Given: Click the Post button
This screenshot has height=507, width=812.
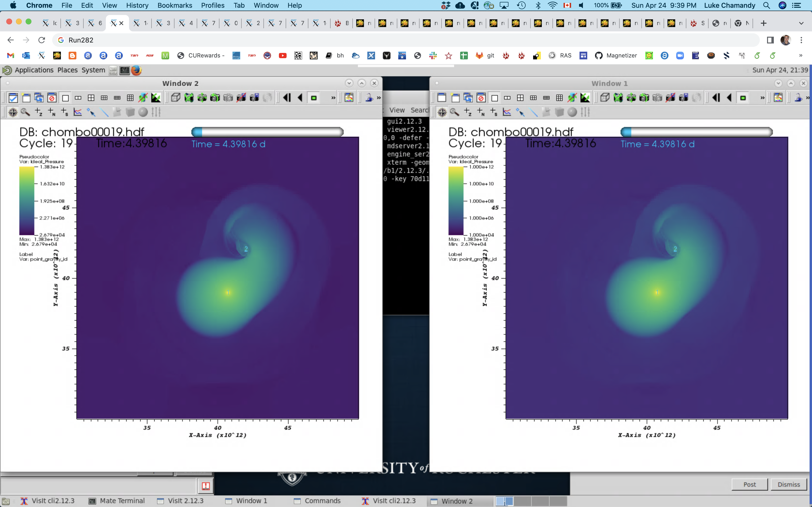Looking at the screenshot, I should tap(749, 484).
